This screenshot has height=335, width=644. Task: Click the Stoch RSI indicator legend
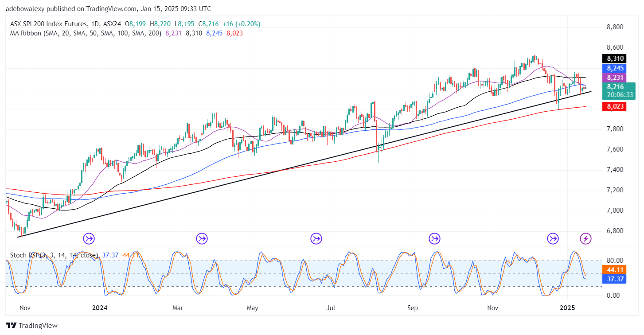(x=54, y=255)
